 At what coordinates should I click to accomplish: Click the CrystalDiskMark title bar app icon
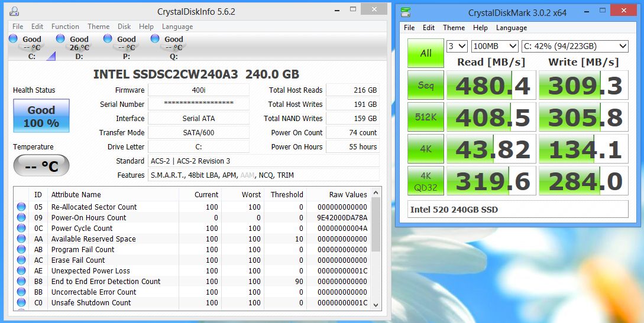click(x=406, y=12)
